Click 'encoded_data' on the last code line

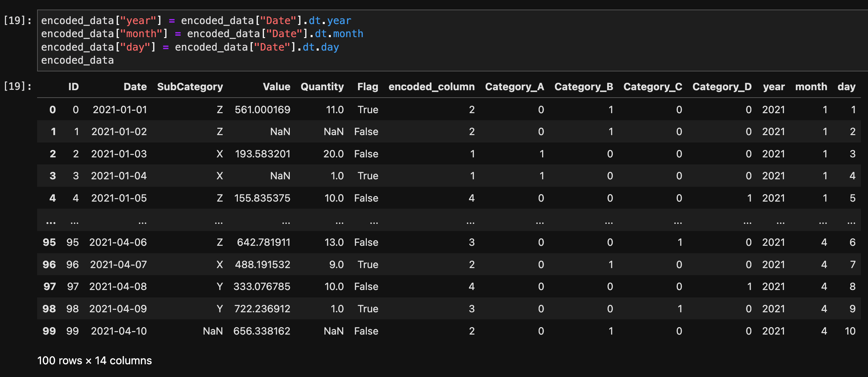pos(77,60)
